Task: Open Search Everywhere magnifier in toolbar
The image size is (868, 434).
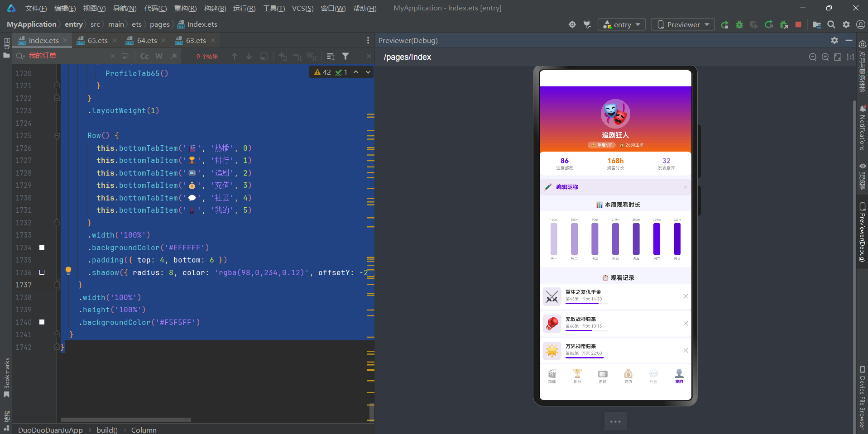Action: 831,24
